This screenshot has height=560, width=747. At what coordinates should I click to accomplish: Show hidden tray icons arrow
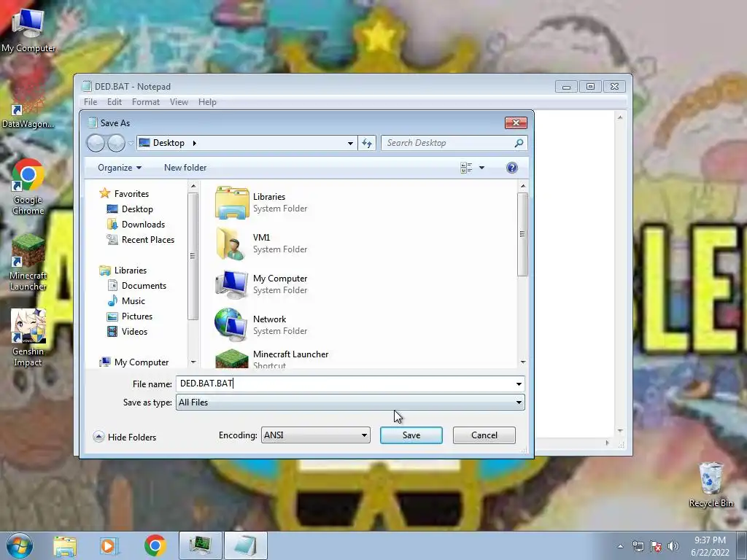620,546
